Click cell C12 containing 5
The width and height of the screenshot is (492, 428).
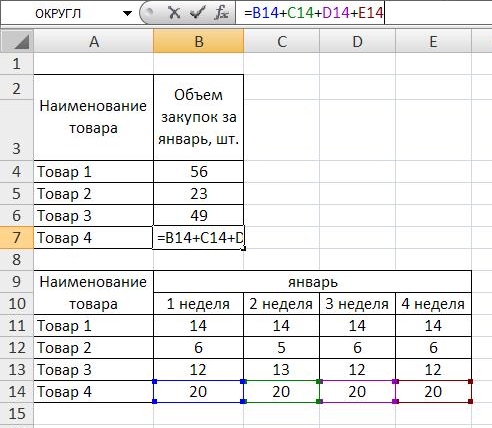point(281,348)
